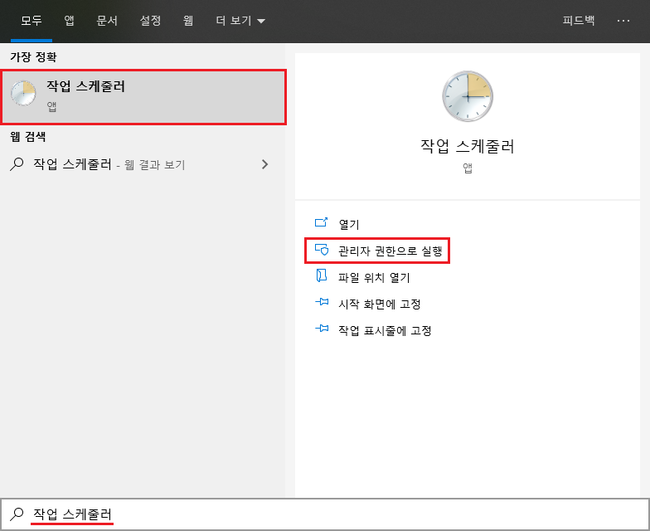This screenshot has width=650, height=531.
Task: Click the pin icon beside 시작 화면에 고정
Action: tap(321, 303)
